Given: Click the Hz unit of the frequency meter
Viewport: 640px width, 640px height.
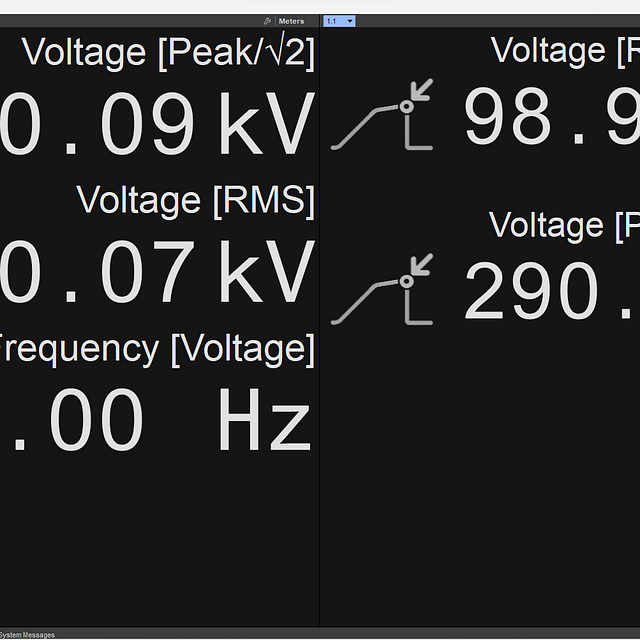Looking at the screenshot, I should click(x=265, y=423).
